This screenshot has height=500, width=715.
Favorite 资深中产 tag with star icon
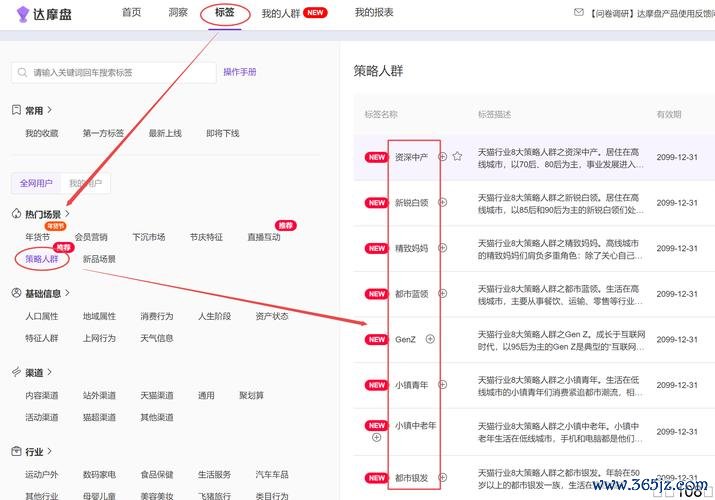[x=457, y=156]
